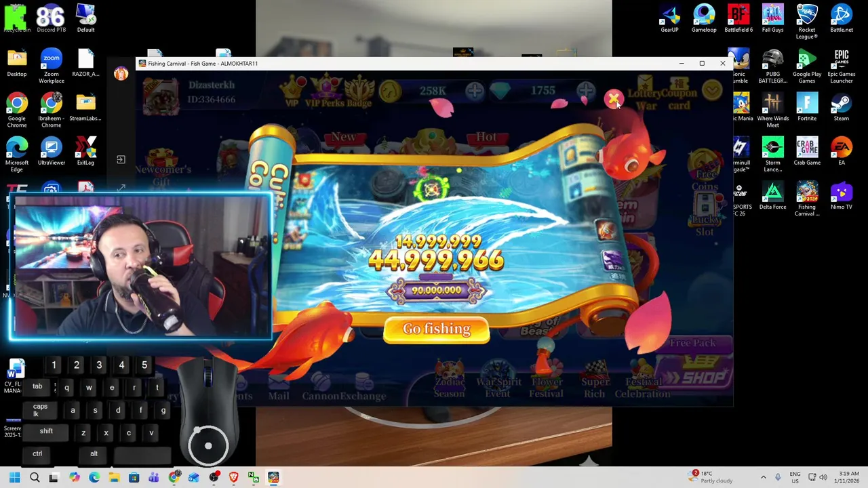Add coins with the plus beside 258K
Screen dimensions: 868x488
pyautogui.click(x=474, y=91)
